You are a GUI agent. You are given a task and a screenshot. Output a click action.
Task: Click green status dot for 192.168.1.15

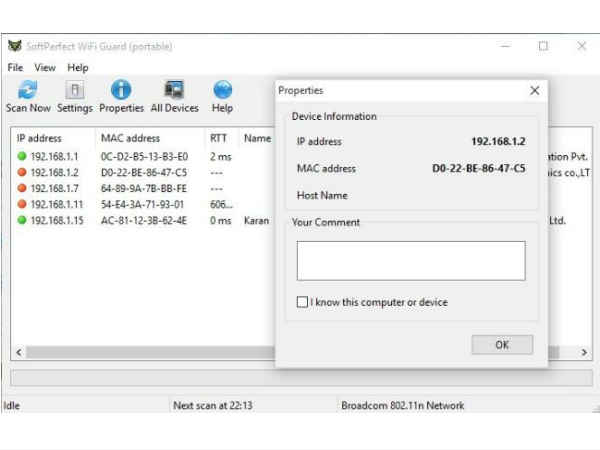22,220
